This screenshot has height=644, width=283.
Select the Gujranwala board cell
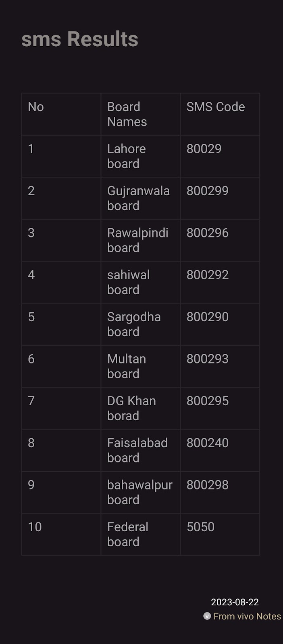pyautogui.click(x=140, y=198)
